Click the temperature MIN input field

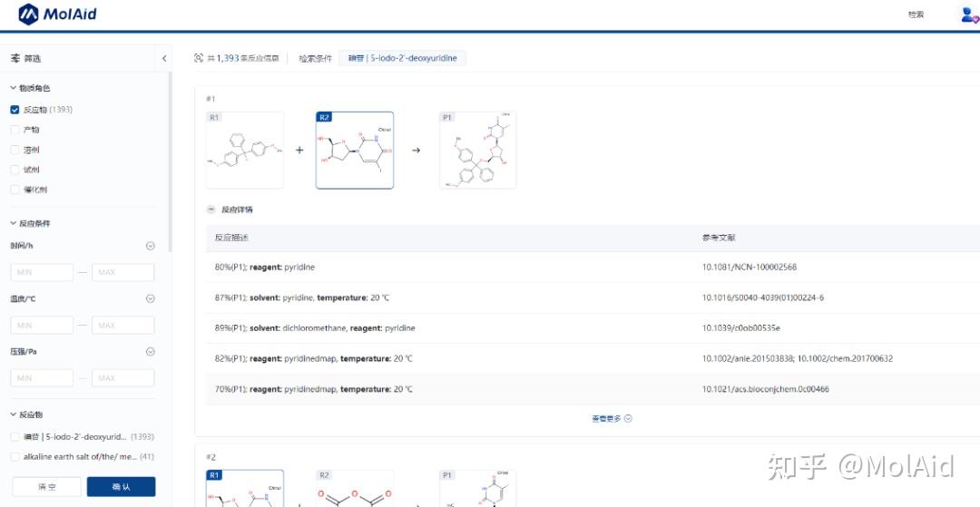pos(42,325)
